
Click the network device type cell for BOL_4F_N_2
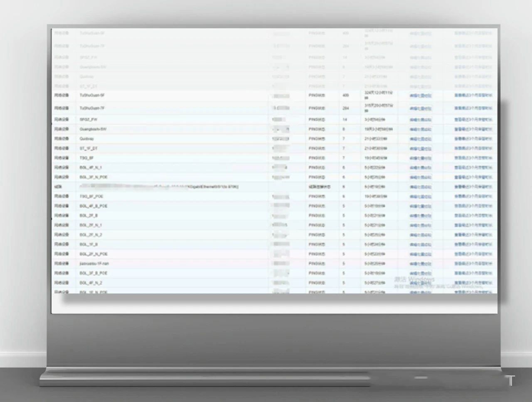pos(62,283)
